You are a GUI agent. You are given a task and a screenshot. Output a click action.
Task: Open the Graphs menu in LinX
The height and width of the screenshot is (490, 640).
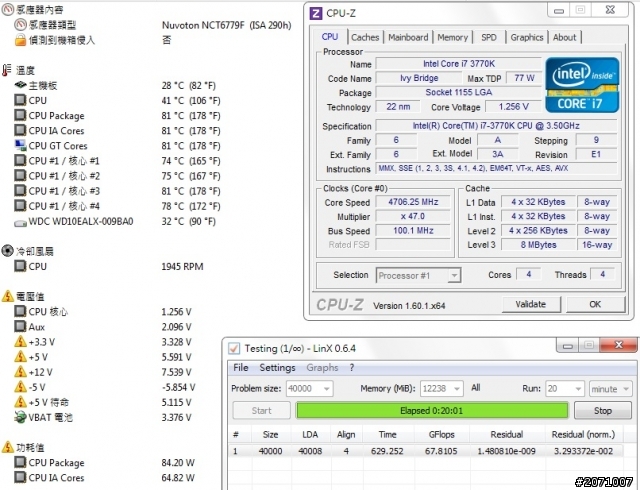[x=322, y=368]
